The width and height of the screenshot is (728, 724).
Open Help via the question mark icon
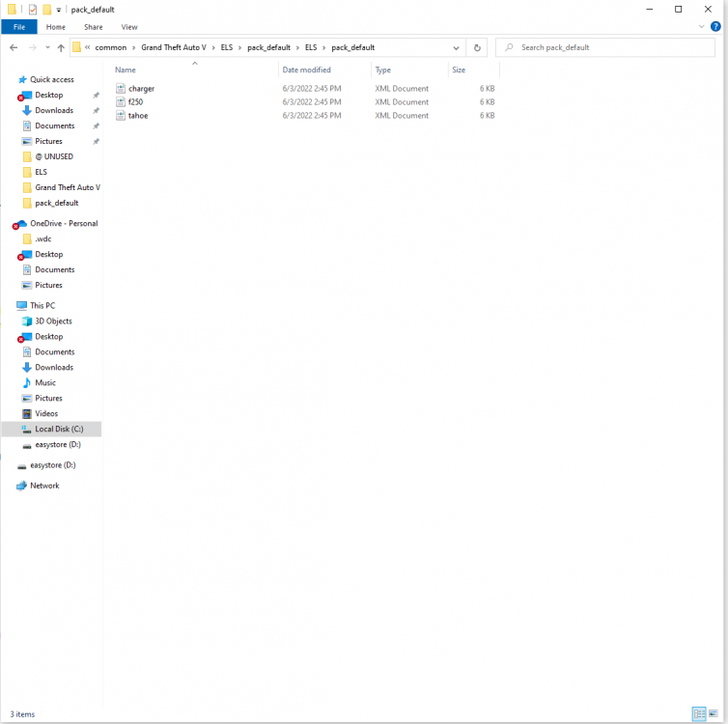tap(715, 26)
